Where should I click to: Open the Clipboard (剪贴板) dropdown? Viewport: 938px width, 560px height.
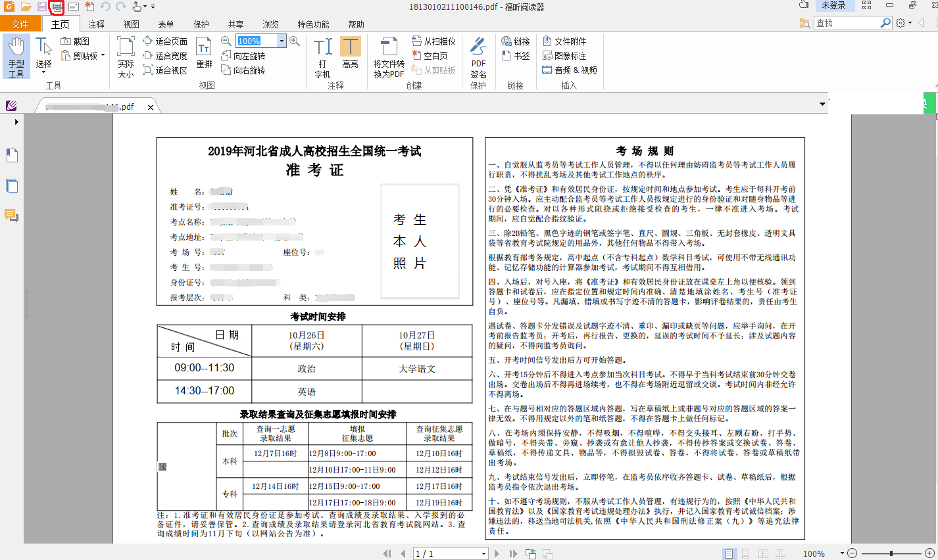click(103, 55)
